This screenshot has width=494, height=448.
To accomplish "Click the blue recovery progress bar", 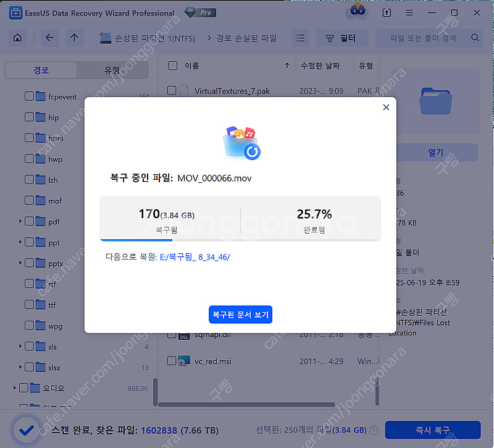I will 136,240.
